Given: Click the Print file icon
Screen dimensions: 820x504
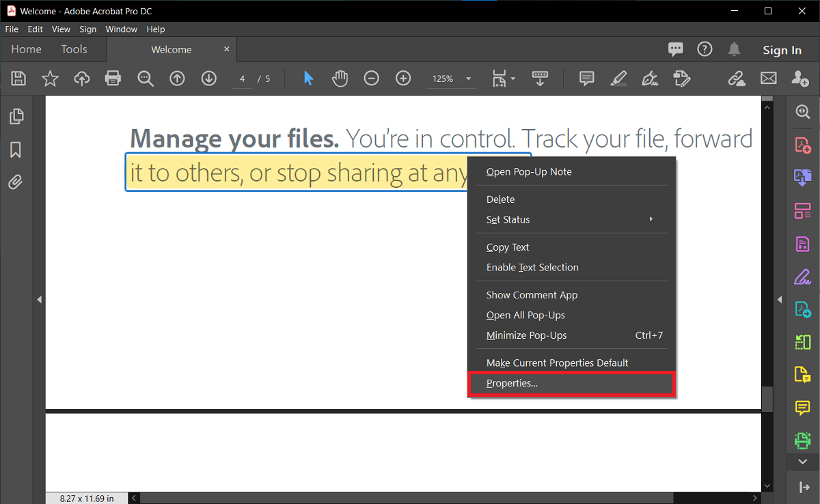Looking at the screenshot, I should pyautogui.click(x=113, y=79).
